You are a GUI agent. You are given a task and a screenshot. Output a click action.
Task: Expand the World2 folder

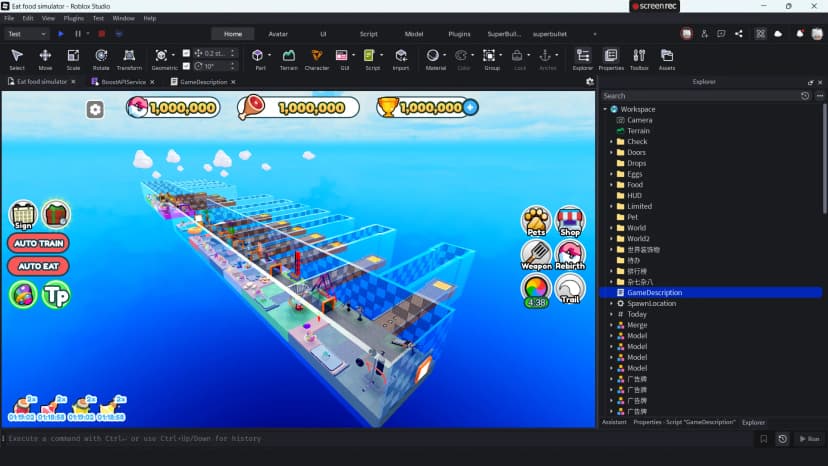(611, 239)
